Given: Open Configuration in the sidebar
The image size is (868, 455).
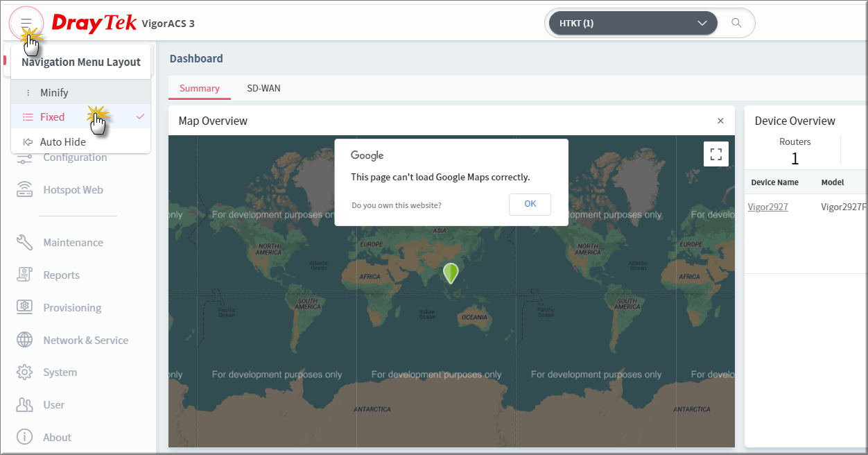Looking at the screenshot, I should [x=75, y=157].
